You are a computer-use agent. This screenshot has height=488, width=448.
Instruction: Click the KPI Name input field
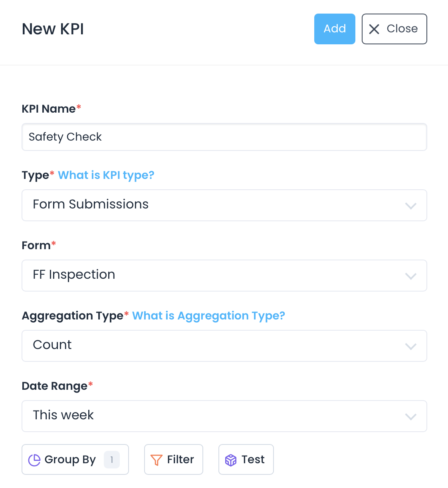224,137
